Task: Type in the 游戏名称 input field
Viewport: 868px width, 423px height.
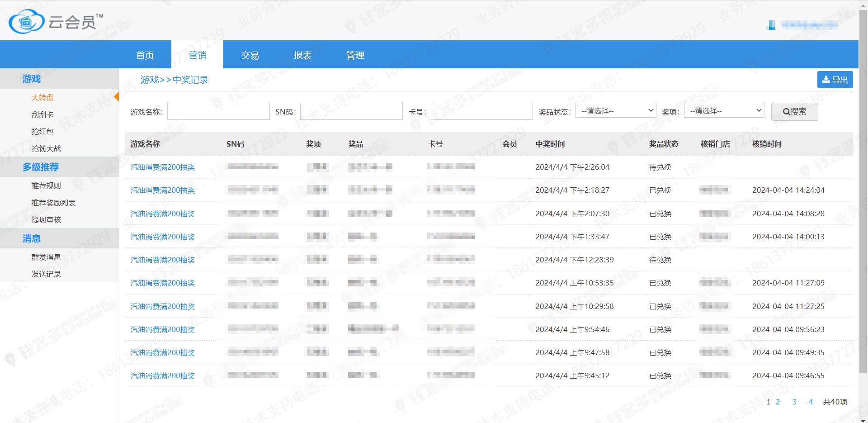Action: (218, 111)
